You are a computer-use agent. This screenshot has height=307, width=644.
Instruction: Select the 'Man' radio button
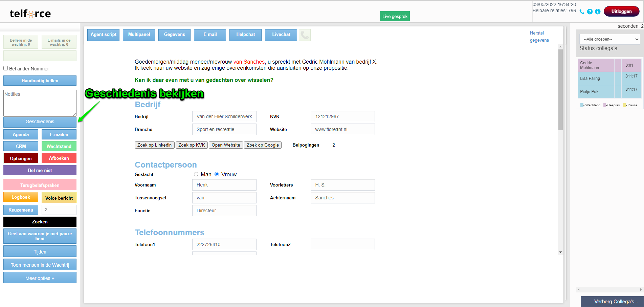[x=196, y=174]
